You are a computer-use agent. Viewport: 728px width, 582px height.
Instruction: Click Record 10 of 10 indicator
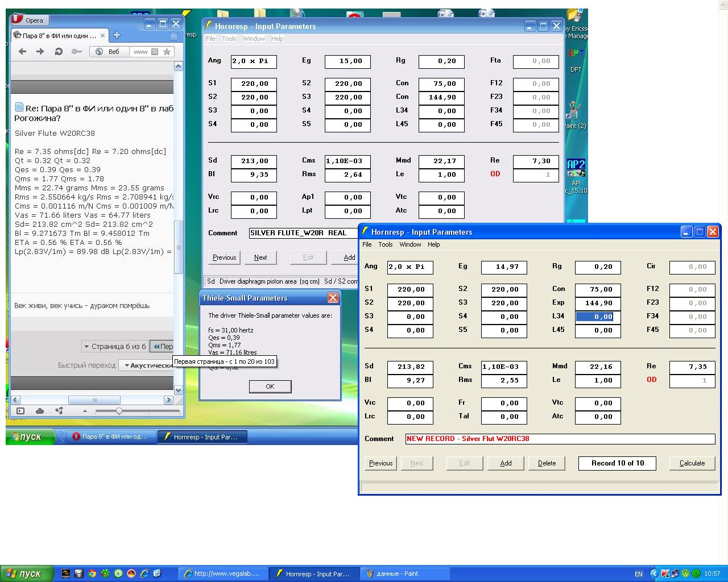(617, 463)
